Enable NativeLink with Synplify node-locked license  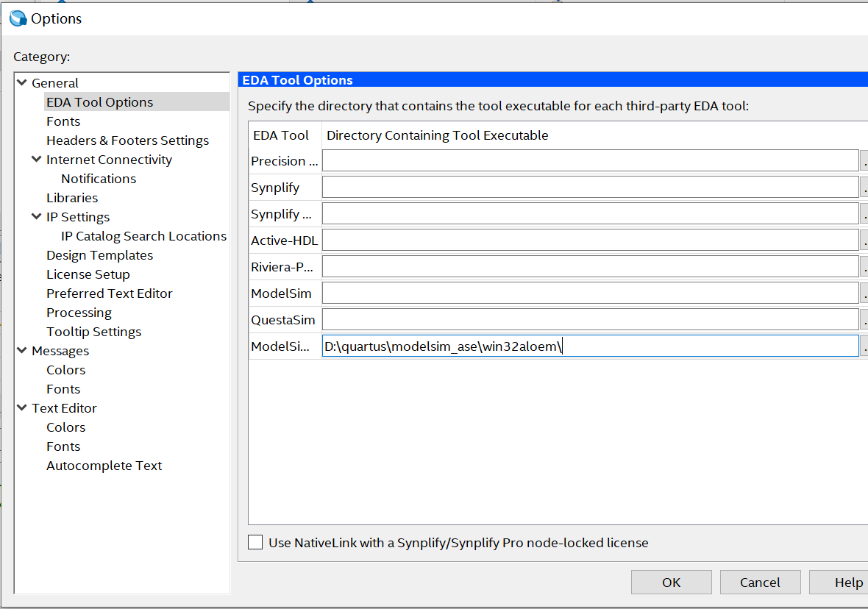click(x=255, y=542)
